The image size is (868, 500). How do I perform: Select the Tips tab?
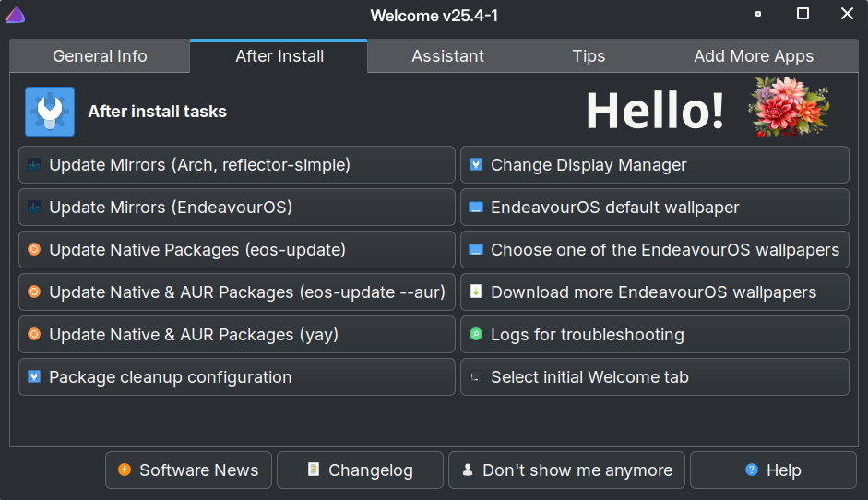click(589, 56)
